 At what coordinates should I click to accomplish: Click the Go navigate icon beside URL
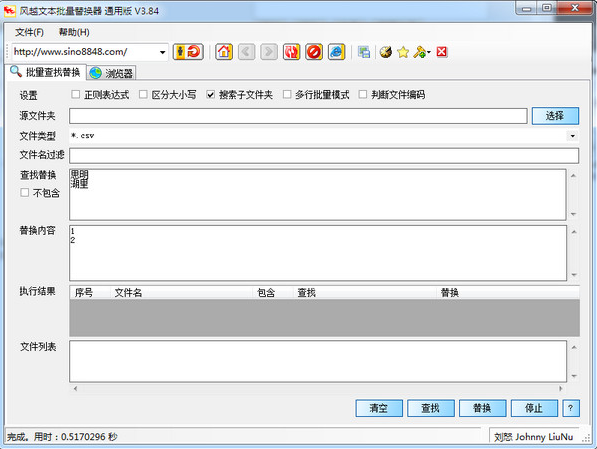(x=188, y=52)
